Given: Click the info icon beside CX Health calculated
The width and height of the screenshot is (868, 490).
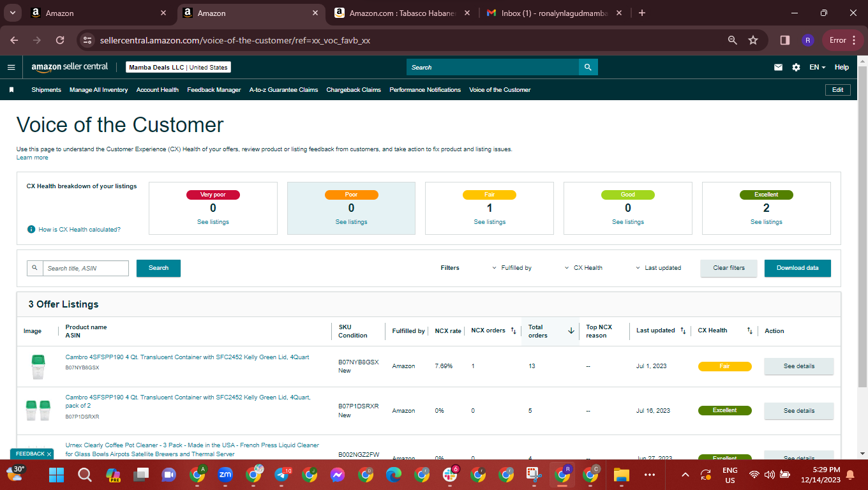Looking at the screenshot, I should coord(31,229).
